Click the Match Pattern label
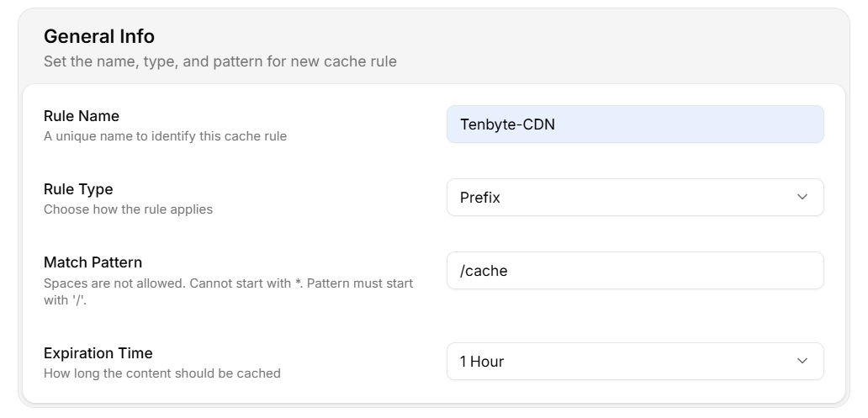The image size is (868, 418). 93,262
